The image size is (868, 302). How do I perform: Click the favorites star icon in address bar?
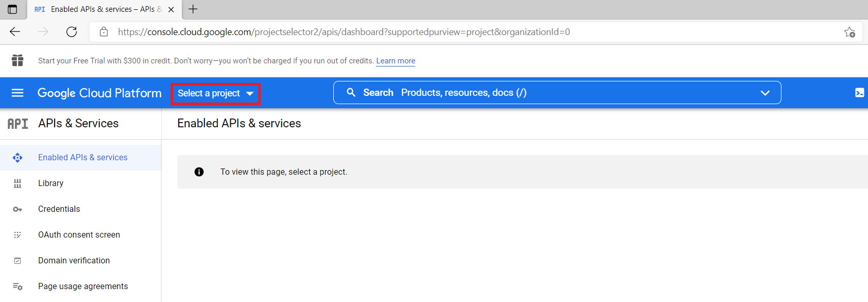tap(849, 32)
